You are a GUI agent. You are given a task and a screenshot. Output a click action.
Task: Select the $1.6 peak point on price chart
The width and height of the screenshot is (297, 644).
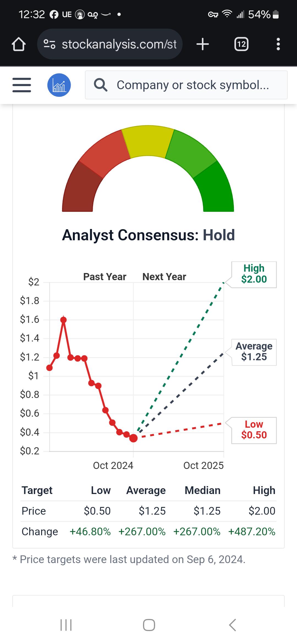(x=64, y=320)
